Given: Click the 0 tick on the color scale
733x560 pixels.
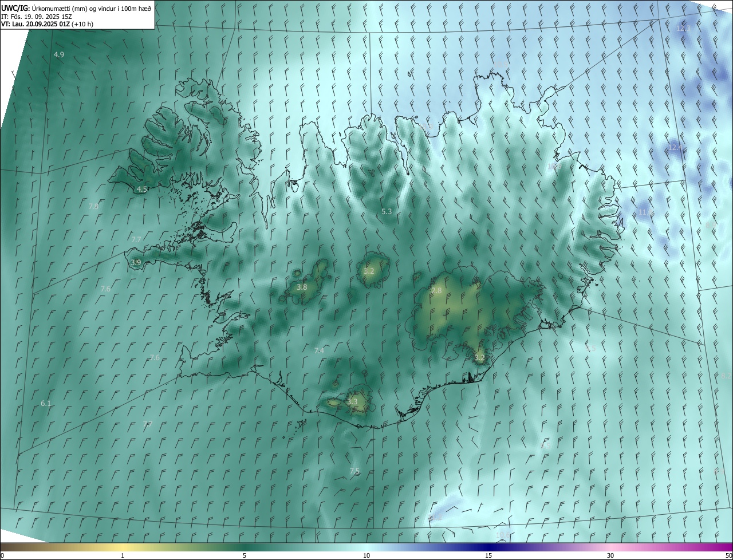Looking at the screenshot, I should 2,556.
